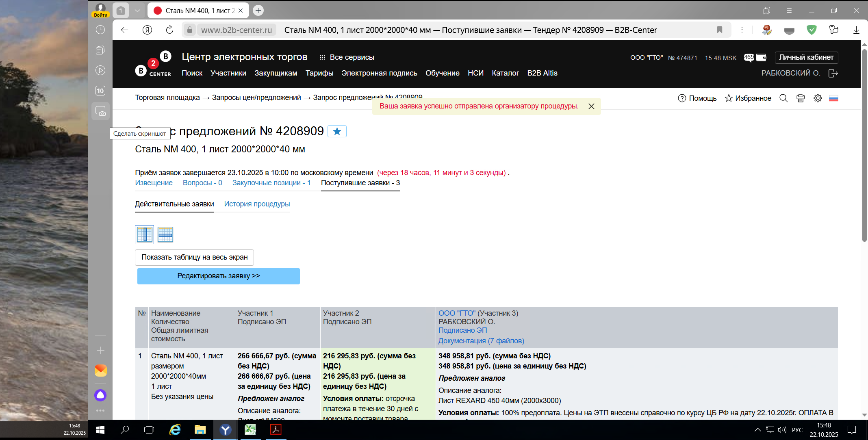The height and width of the screenshot is (440, 868).
Task: Close the green success notification banner
Action: [591, 106]
